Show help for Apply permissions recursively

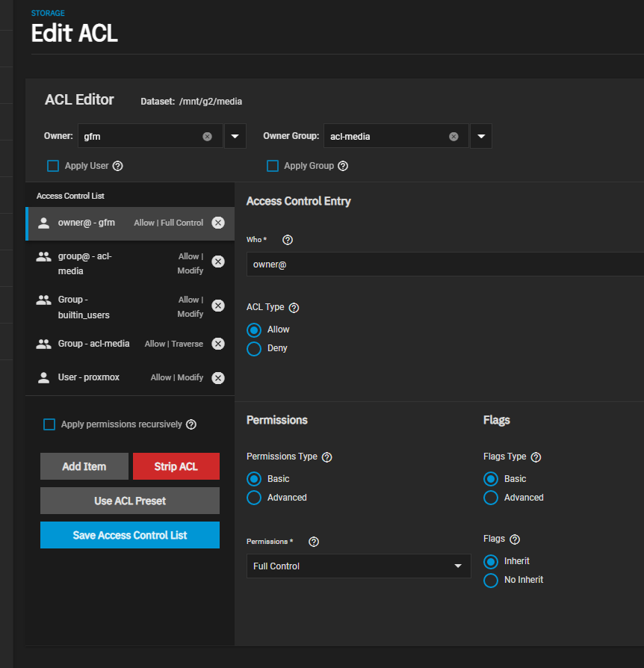tap(191, 424)
